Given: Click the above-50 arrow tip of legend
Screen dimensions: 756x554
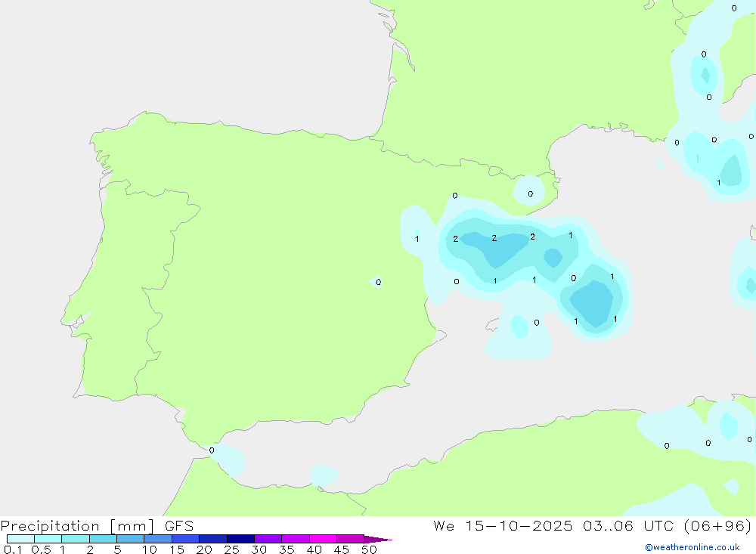Looking at the screenshot, I should [x=378, y=539].
